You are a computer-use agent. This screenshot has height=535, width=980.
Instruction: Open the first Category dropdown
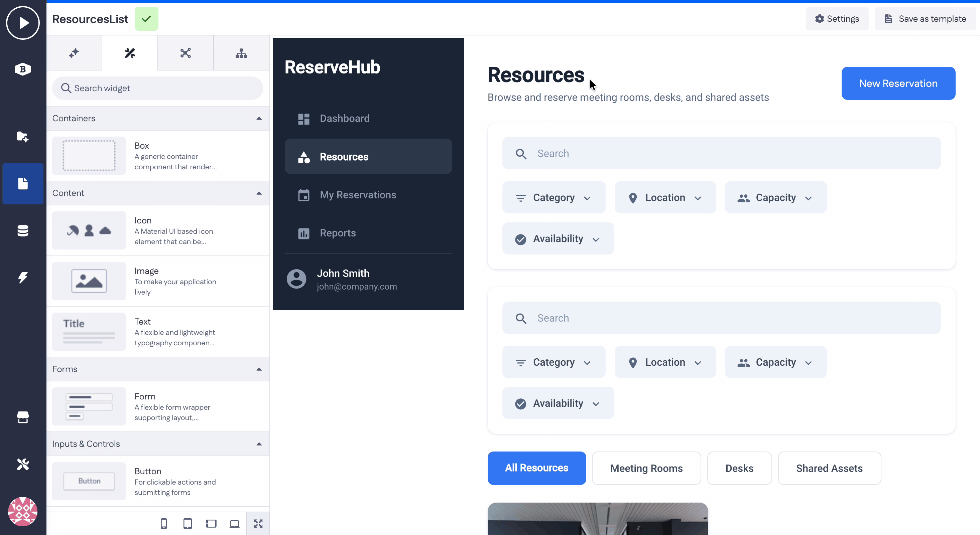tap(554, 197)
